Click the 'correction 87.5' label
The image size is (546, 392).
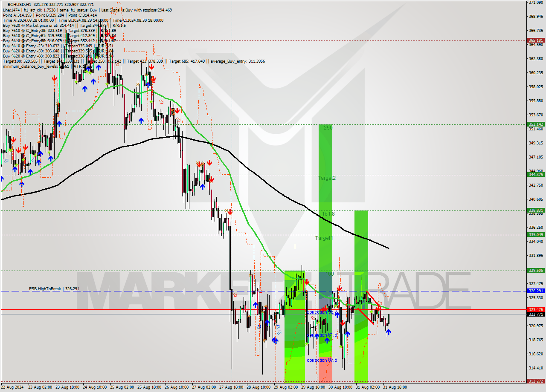322,360
